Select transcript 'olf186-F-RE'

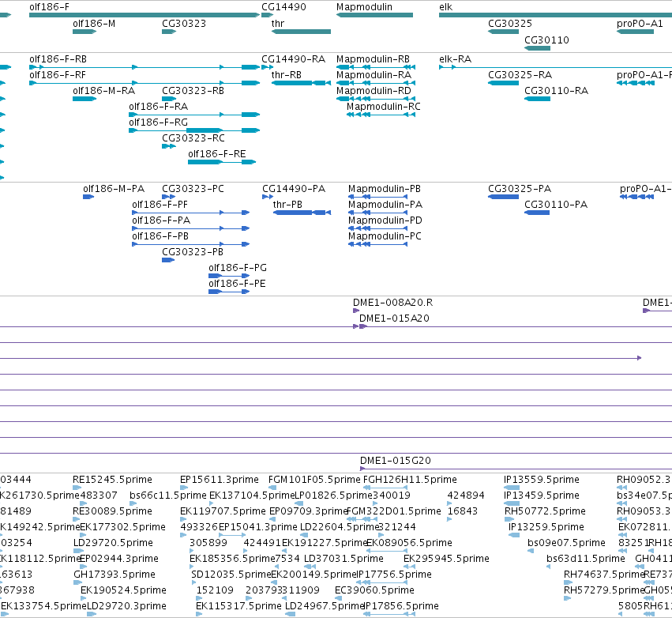(217, 154)
